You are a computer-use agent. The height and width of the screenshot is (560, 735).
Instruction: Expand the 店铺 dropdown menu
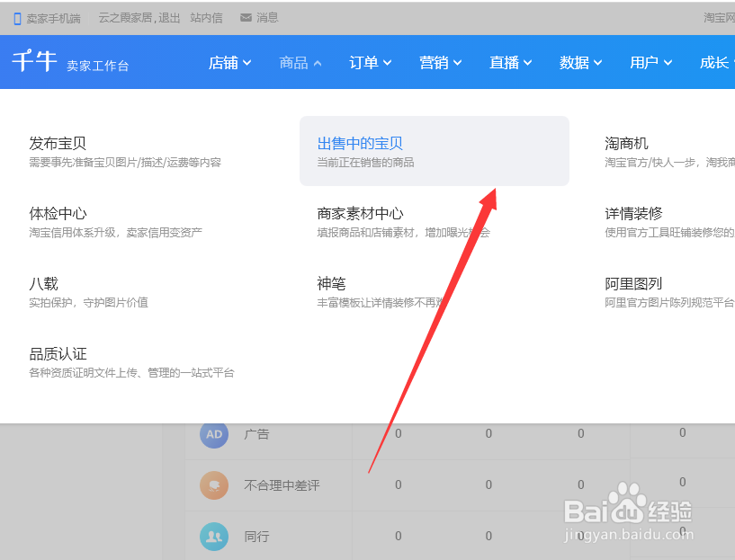pos(229,63)
